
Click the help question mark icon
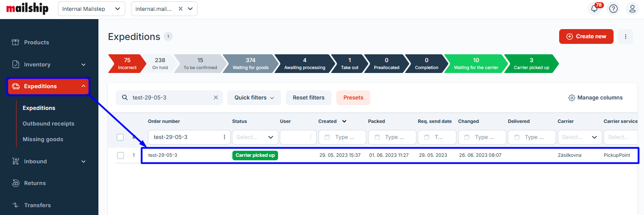pyautogui.click(x=614, y=9)
